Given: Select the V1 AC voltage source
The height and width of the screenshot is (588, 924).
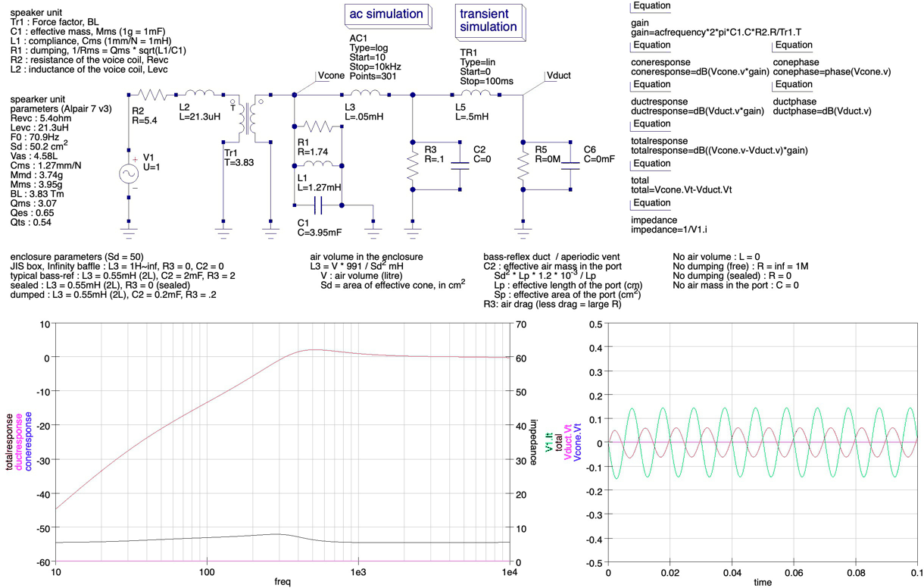Looking at the screenshot, I should tap(129, 174).
